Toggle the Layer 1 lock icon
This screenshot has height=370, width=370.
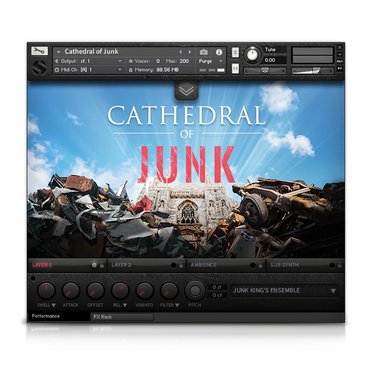102,265
